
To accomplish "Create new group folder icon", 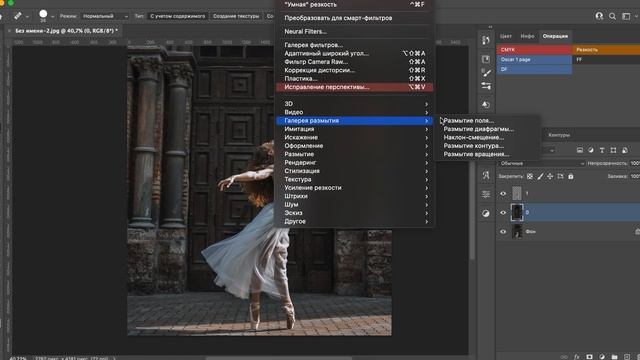I will [615, 357].
